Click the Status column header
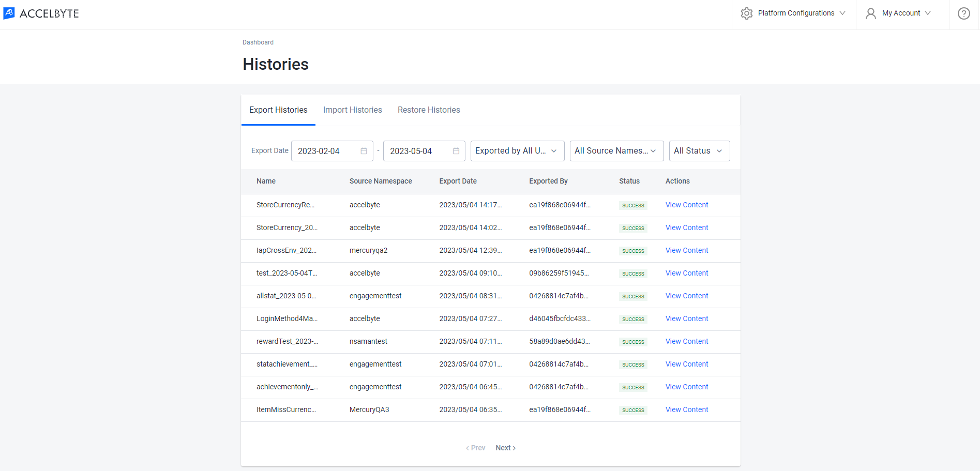The image size is (980, 471). (629, 181)
